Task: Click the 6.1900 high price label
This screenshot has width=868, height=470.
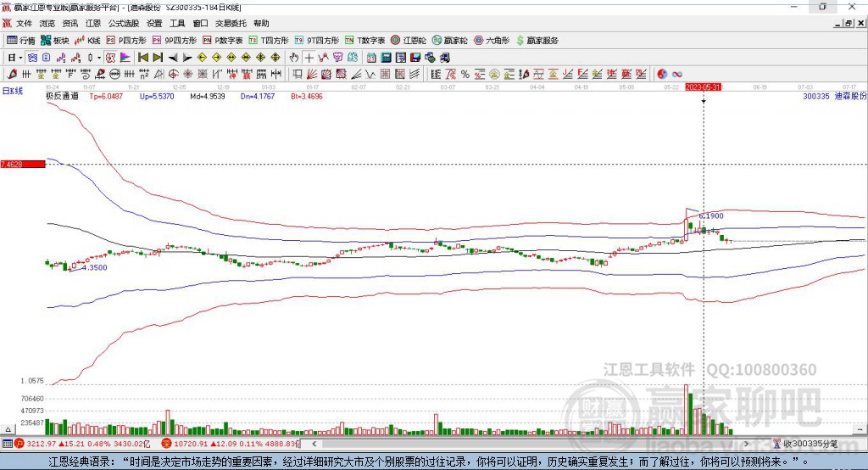Action: 711,215
